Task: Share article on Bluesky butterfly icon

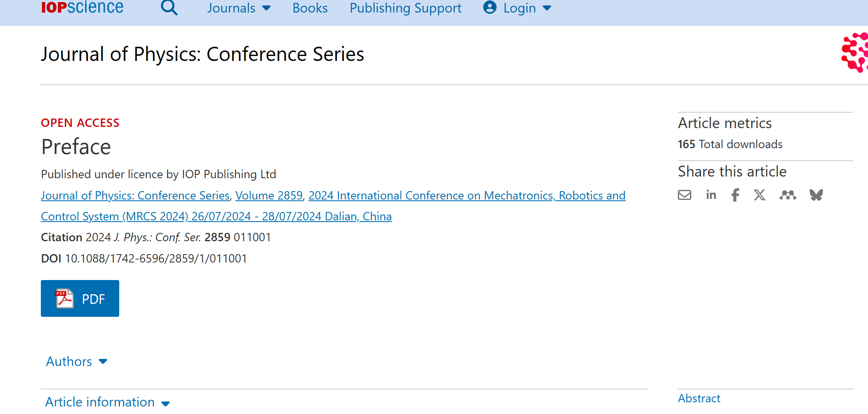Action: pyautogui.click(x=816, y=195)
